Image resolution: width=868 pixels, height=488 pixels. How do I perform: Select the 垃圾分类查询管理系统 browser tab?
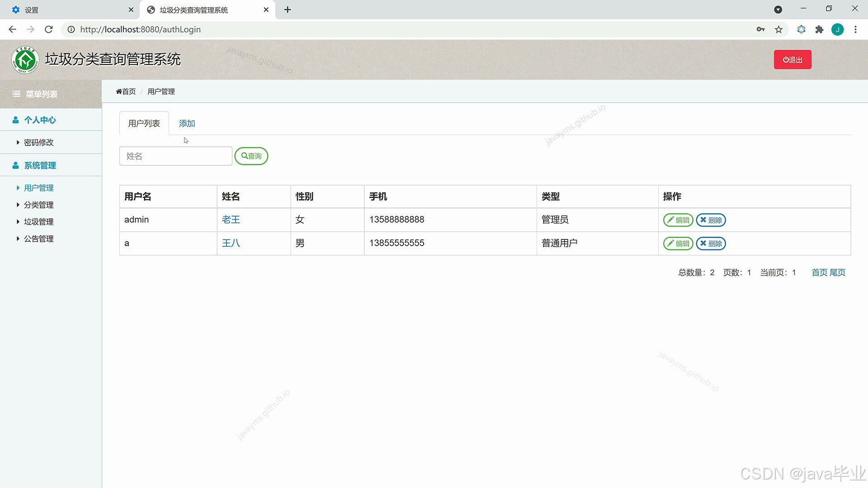tap(208, 10)
